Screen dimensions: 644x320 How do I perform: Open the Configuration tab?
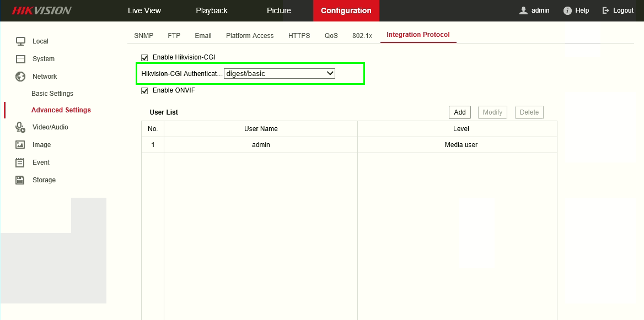[x=346, y=10]
